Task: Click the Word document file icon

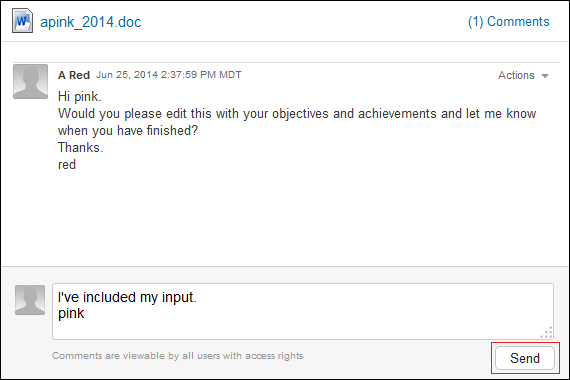Action: [23, 21]
